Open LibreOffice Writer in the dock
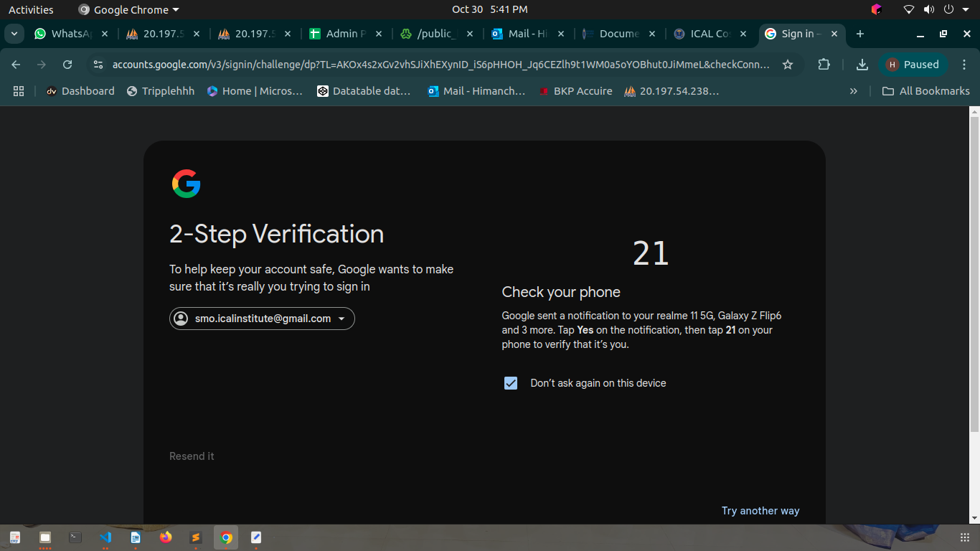980x551 pixels. [136, 537]
